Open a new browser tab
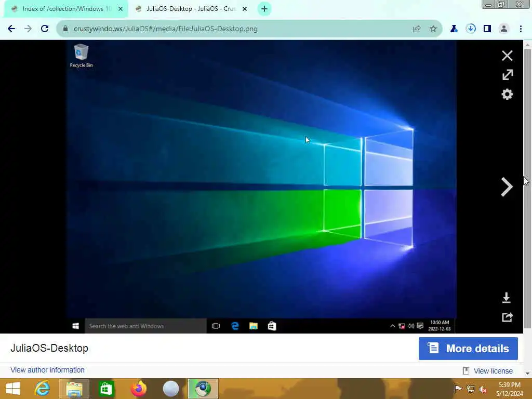 pyautogui.click(x=264, y=9)
